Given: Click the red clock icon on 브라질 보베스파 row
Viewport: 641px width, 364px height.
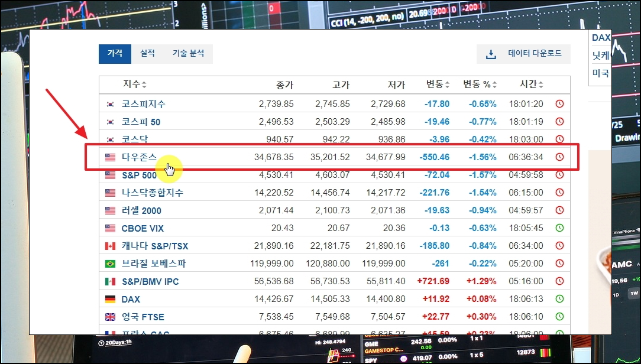Looking at the screenshot, I should click(559, 264).
